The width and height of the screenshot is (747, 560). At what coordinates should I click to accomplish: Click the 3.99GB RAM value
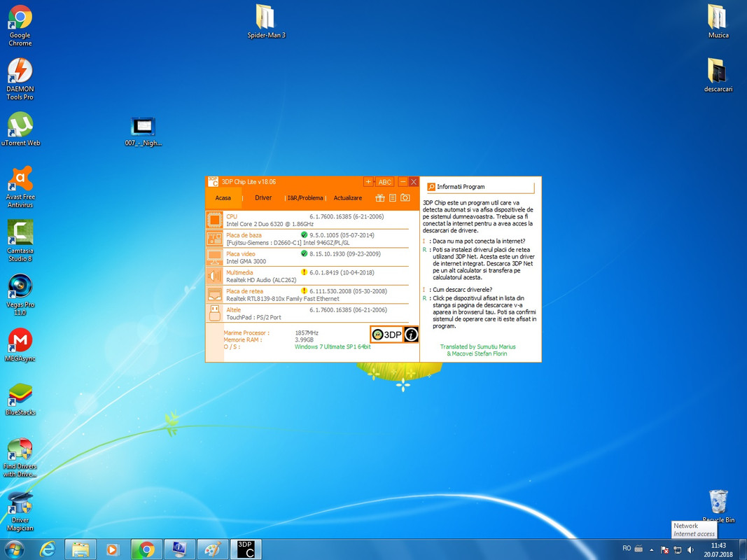[x=304, y=340]
